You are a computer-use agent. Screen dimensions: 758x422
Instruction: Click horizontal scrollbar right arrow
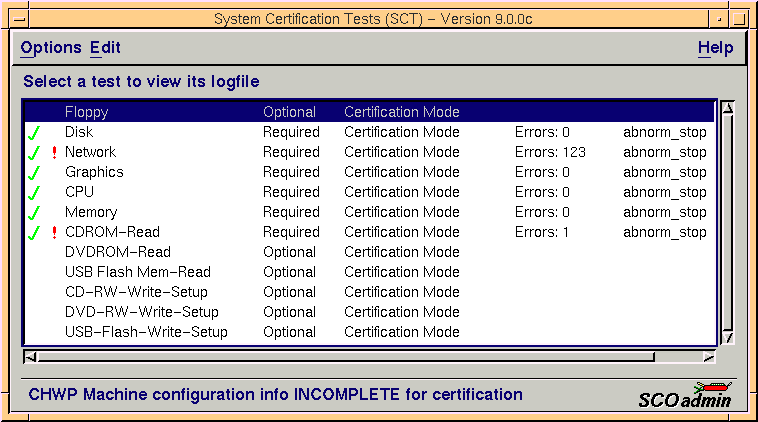[x=709, y=357]
